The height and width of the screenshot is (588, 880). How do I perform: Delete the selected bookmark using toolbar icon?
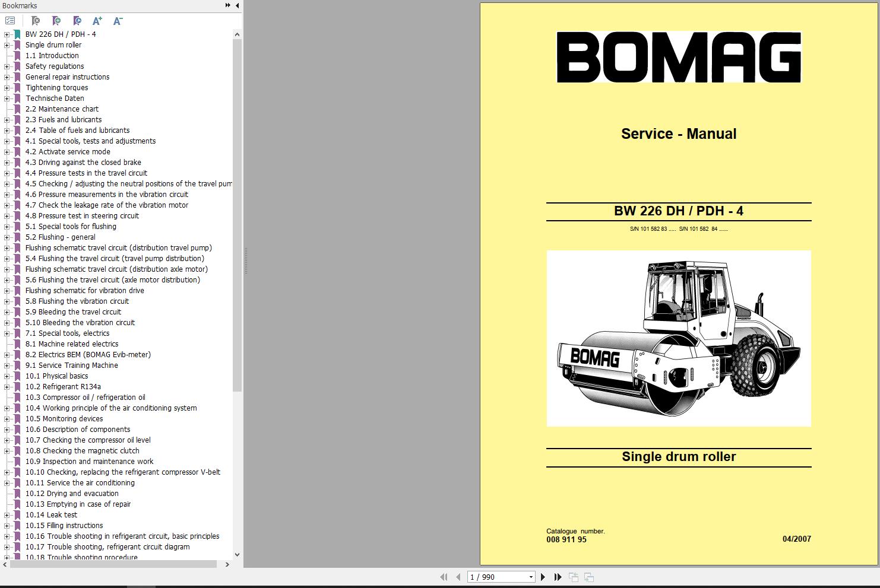click(35, 20)
